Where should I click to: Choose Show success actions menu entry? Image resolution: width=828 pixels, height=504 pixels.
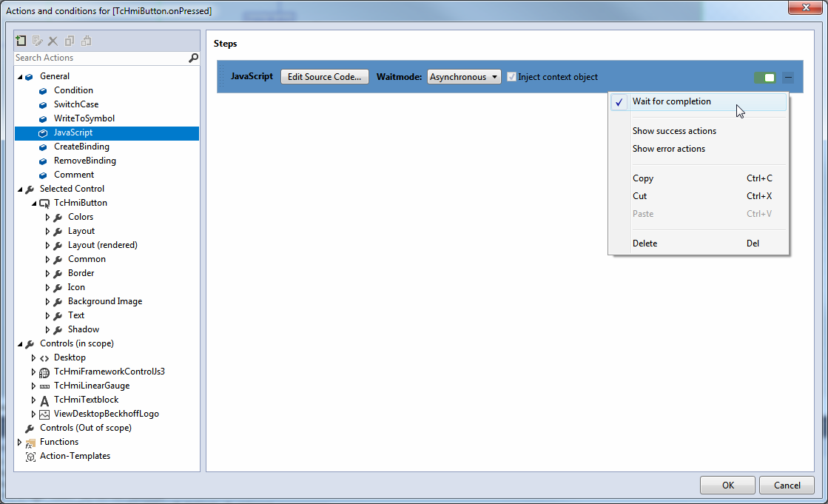(x=698, y=131)
